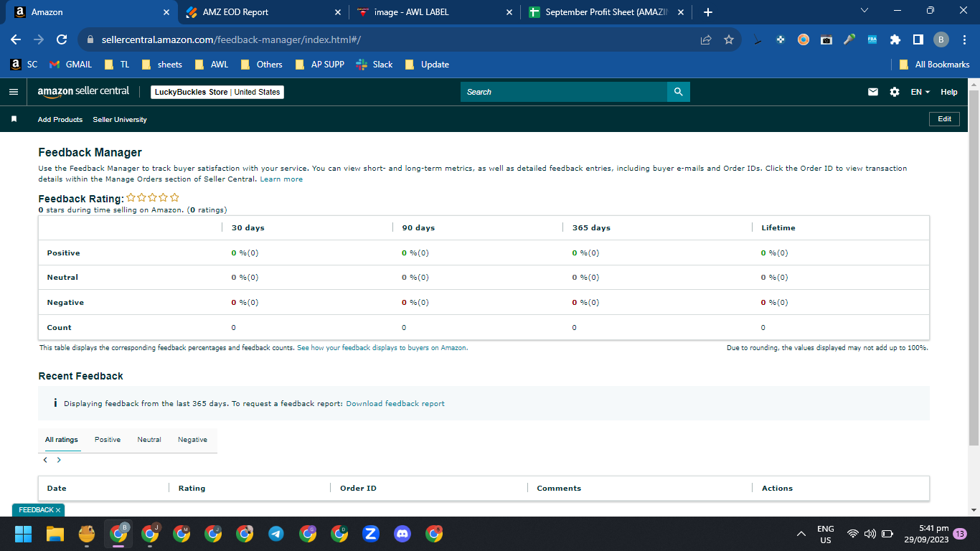Open the Seller Central hamburger menu

13,92
